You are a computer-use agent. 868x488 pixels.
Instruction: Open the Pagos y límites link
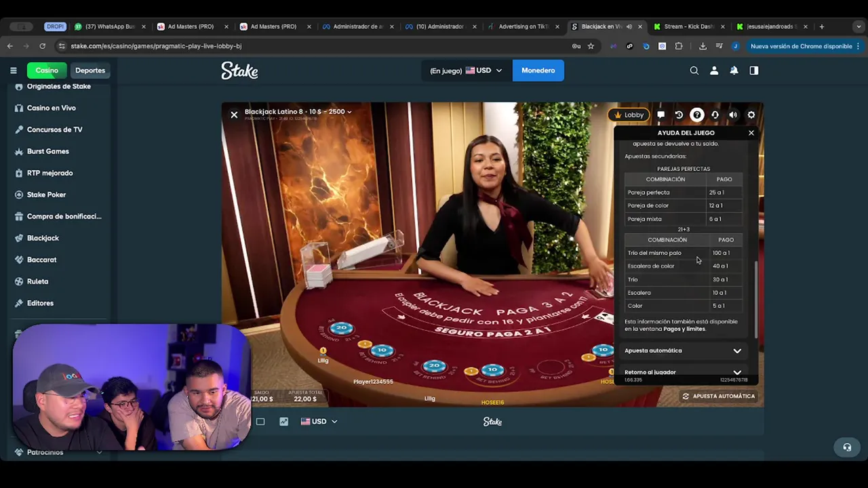(x=684, y=329)
